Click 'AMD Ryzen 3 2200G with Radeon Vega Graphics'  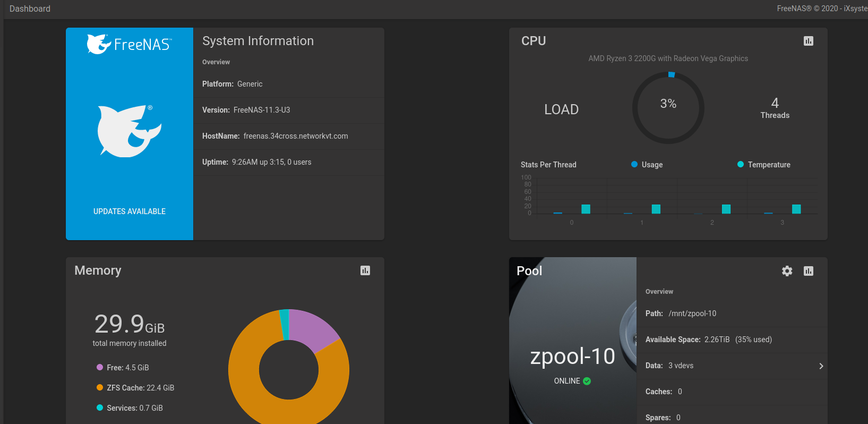coord(668,58)
